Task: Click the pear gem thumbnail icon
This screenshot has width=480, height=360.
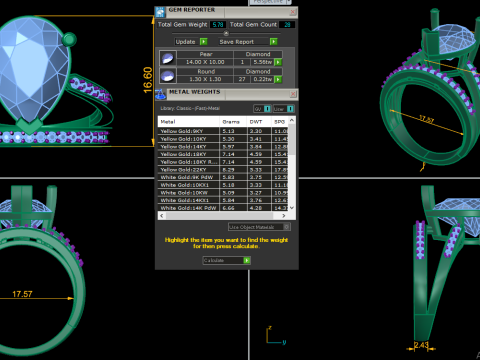Action: (168, 58)
